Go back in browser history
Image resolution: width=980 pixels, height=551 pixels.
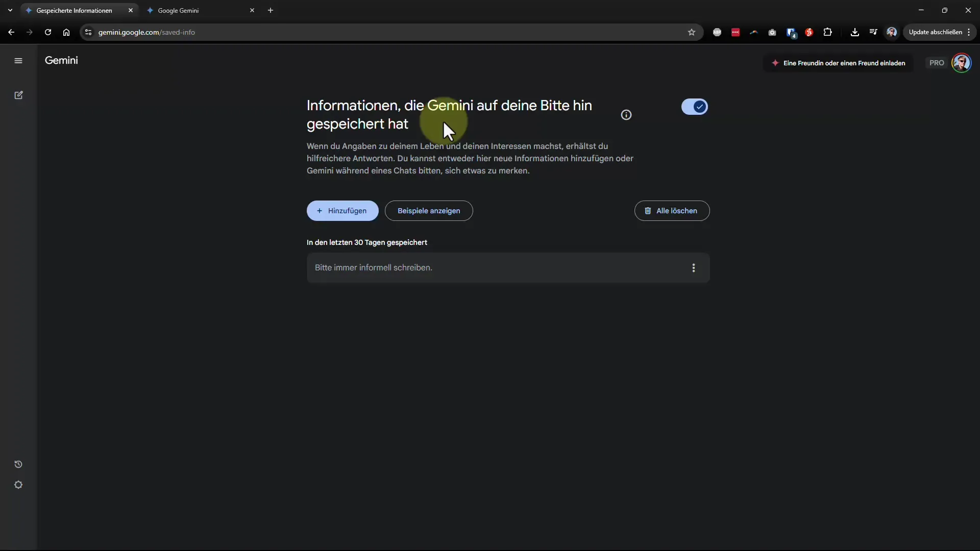tap(11, 32)
